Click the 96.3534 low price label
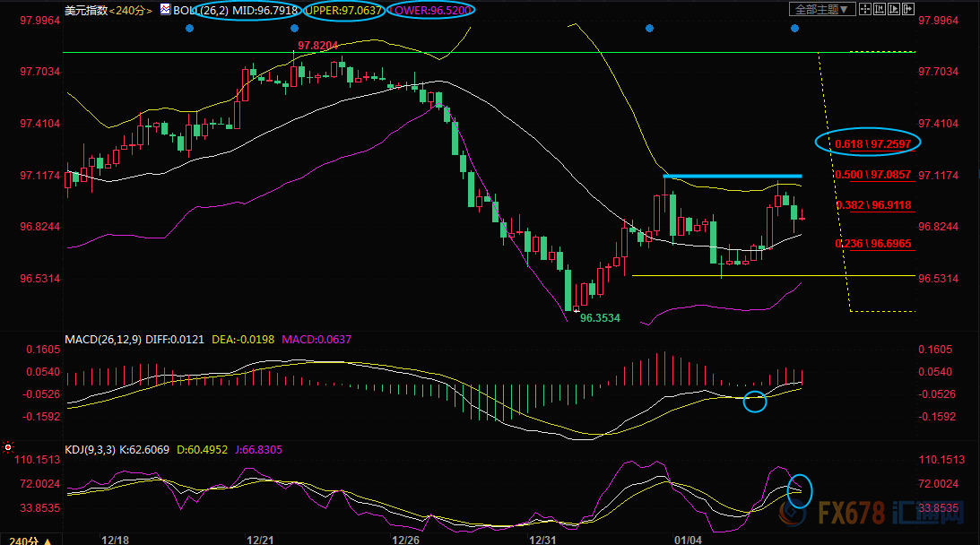This screenshot has height=545, width=980. click(599, 317)
